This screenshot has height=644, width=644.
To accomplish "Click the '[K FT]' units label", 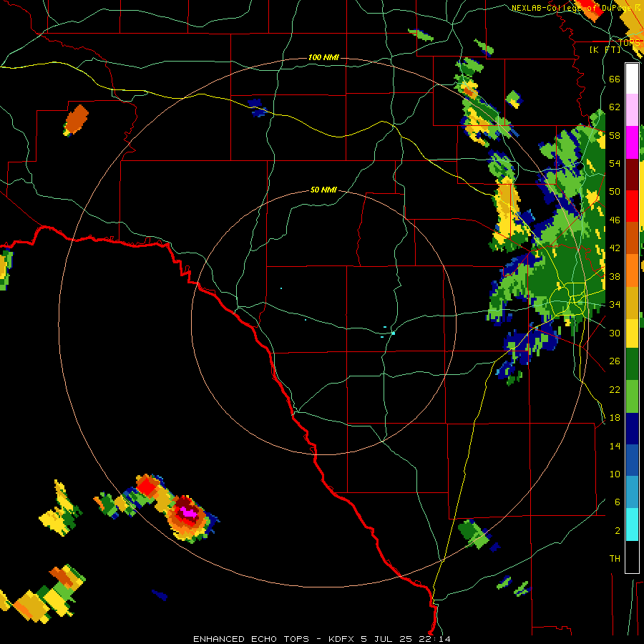I will point(605,49).
